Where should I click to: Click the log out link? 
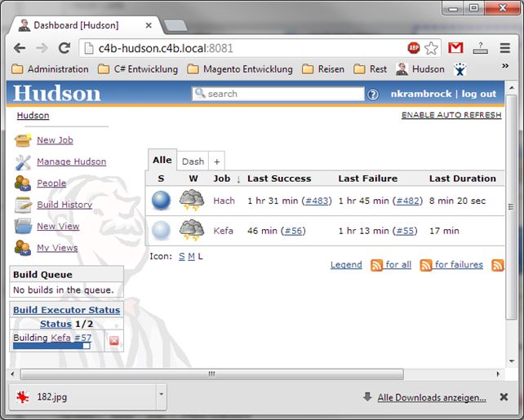(479, 94)
